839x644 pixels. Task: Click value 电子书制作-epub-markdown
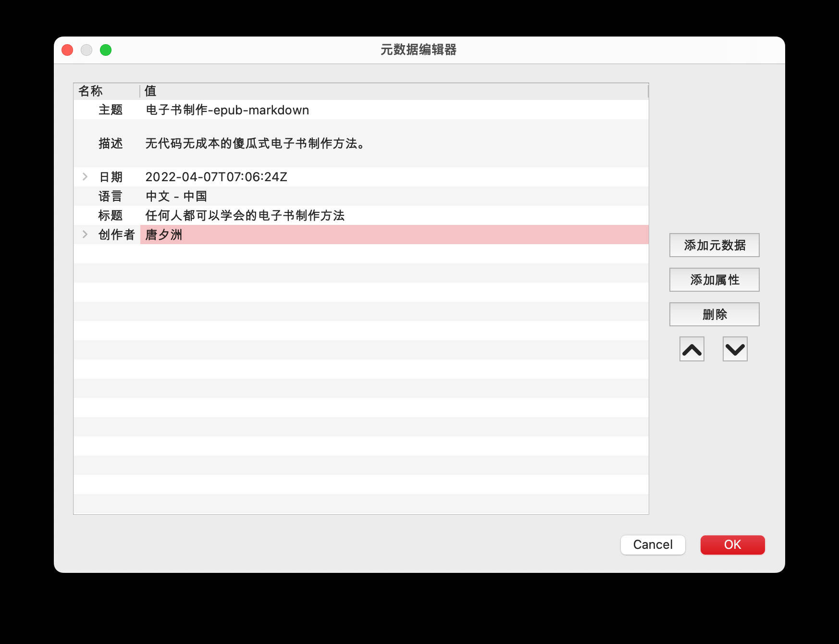click(x=227, y=110)
